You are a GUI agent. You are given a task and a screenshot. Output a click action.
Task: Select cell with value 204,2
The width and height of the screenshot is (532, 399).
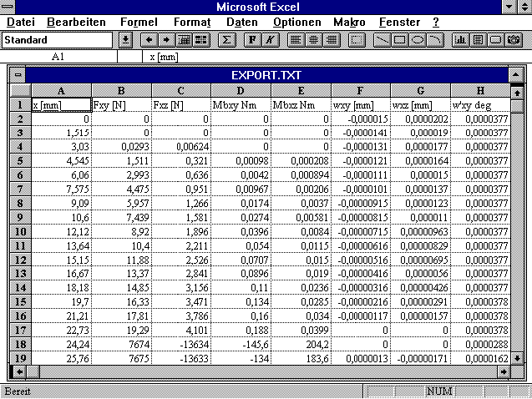[301, 345]
